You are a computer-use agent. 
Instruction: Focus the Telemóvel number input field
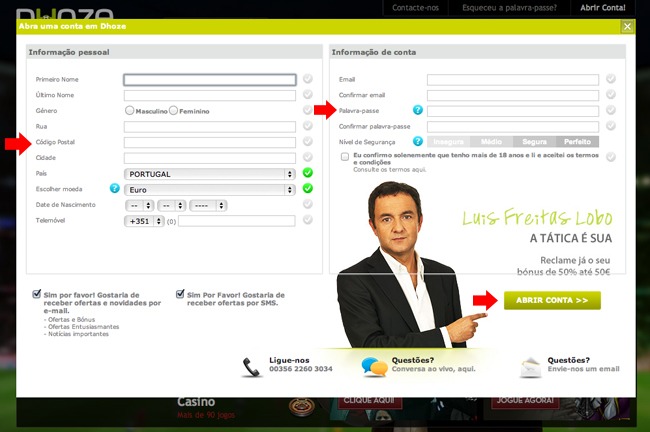coord(237,221)
